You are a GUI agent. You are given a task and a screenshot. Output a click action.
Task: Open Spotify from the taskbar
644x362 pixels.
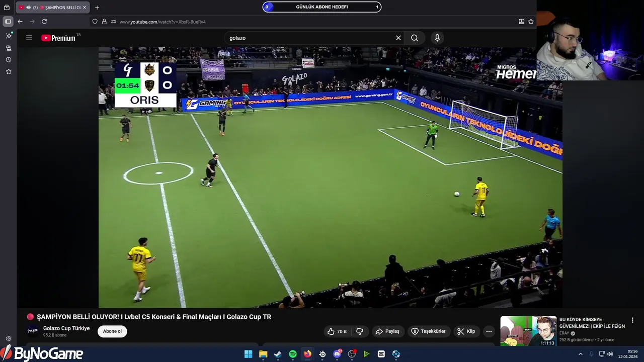pos(293,354)
